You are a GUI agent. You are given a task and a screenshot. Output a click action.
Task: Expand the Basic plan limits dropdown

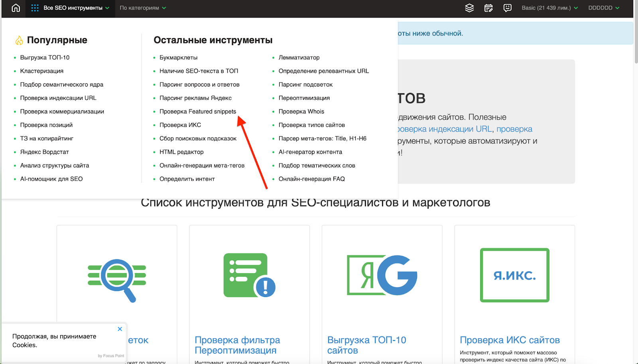tap(549, 8)
